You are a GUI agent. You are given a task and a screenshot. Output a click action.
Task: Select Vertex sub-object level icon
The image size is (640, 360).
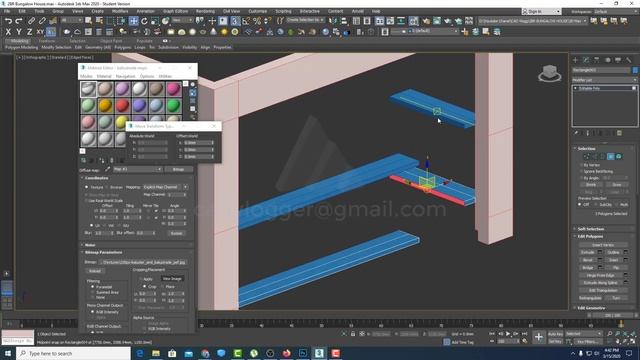pyautogui.click(x=587, y=156)
